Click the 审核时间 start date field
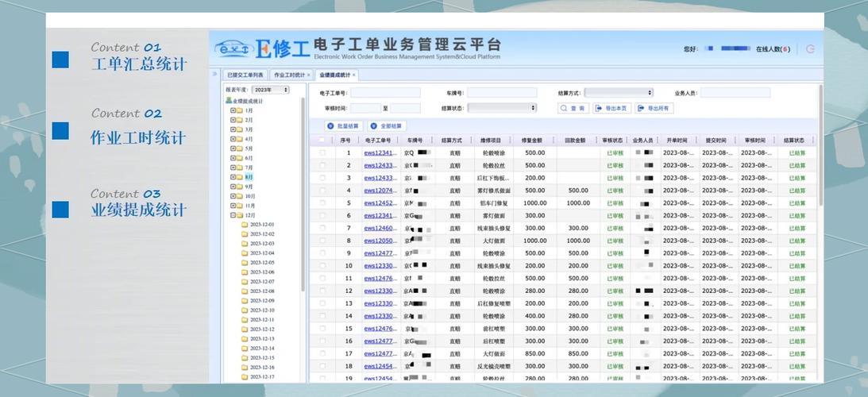This screenshot has width=868, height=397. coord(365,108)
